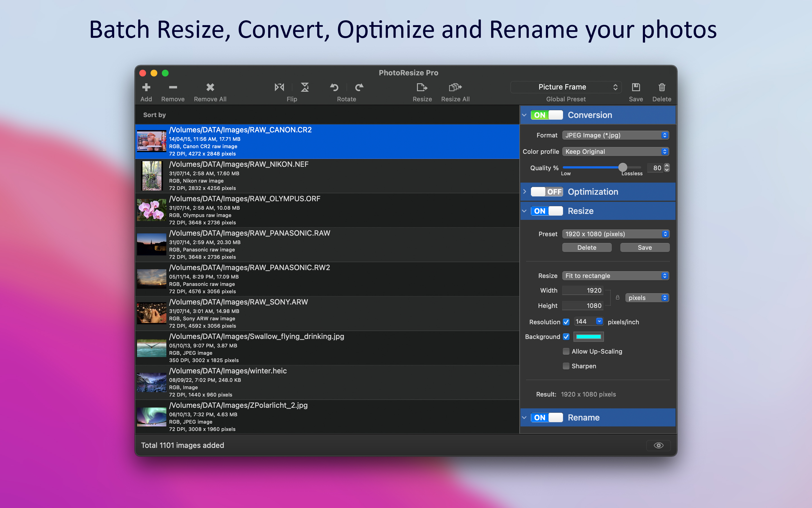Turn off the Conversion switch
This screenshot has height=508, width=812.
coord(547,115)
